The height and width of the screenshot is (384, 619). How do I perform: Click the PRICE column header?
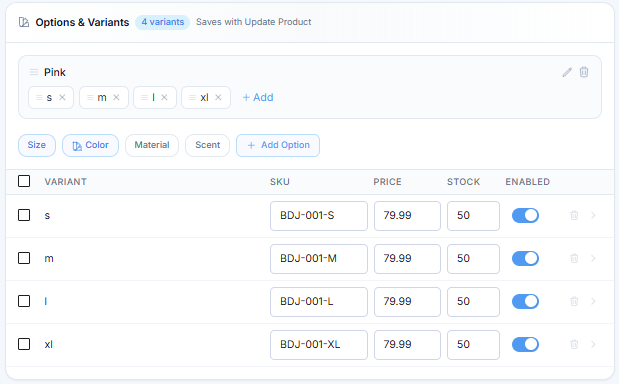click(x=387, y=182)
